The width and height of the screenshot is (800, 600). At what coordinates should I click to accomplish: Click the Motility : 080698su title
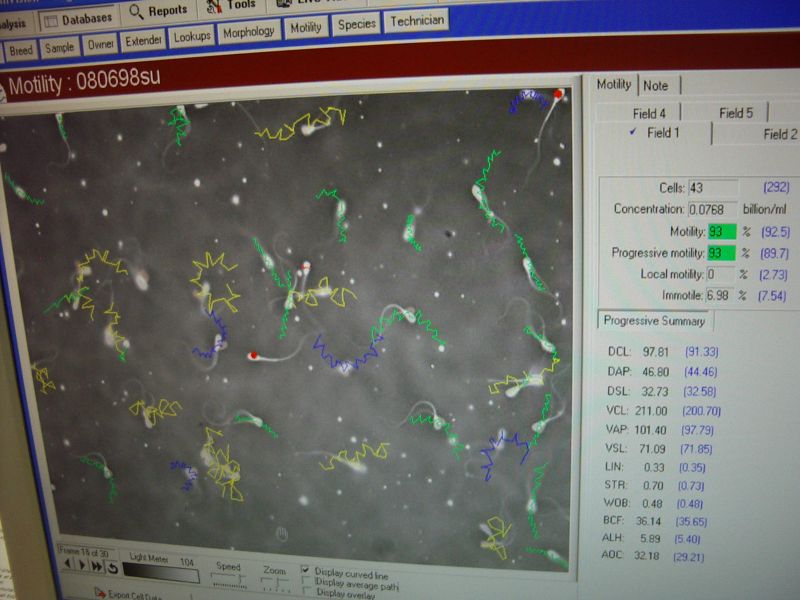(84, 82)
